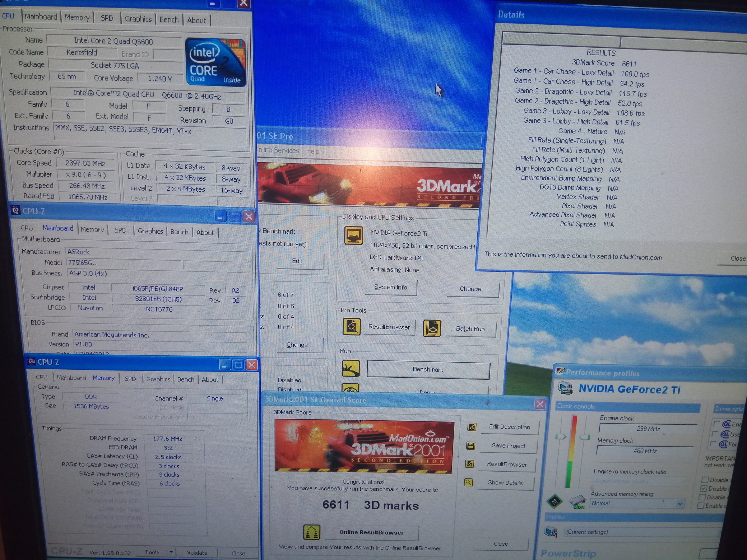Toggle the first GL 'Ena' checkbox
The image size is (747, 560).
(x=717, y=424)
